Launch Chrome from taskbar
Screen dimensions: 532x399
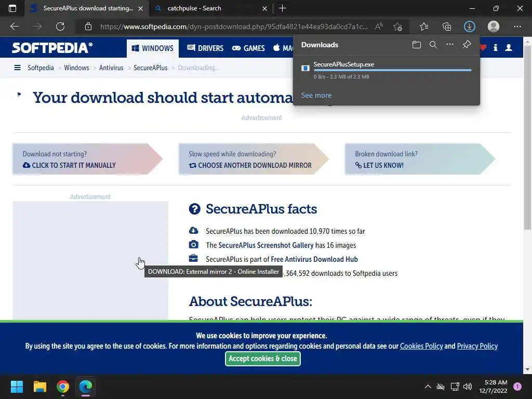pos(63,387)
